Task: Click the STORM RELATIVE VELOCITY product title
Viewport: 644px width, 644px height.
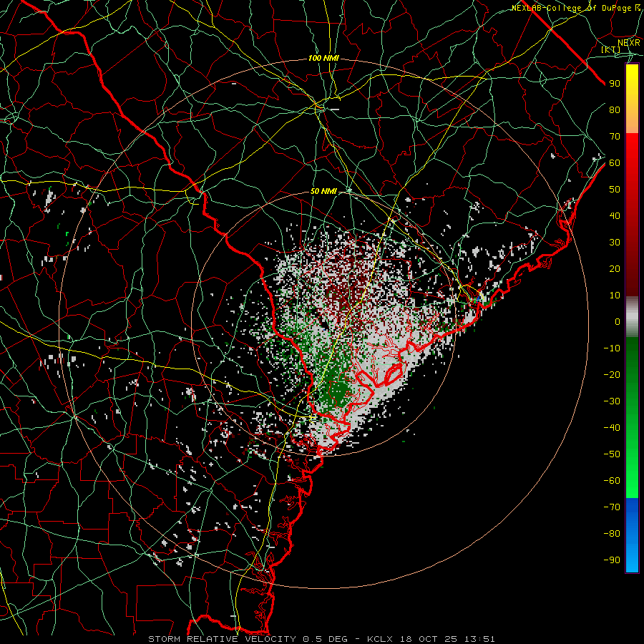Action: [x=222, y=639]
